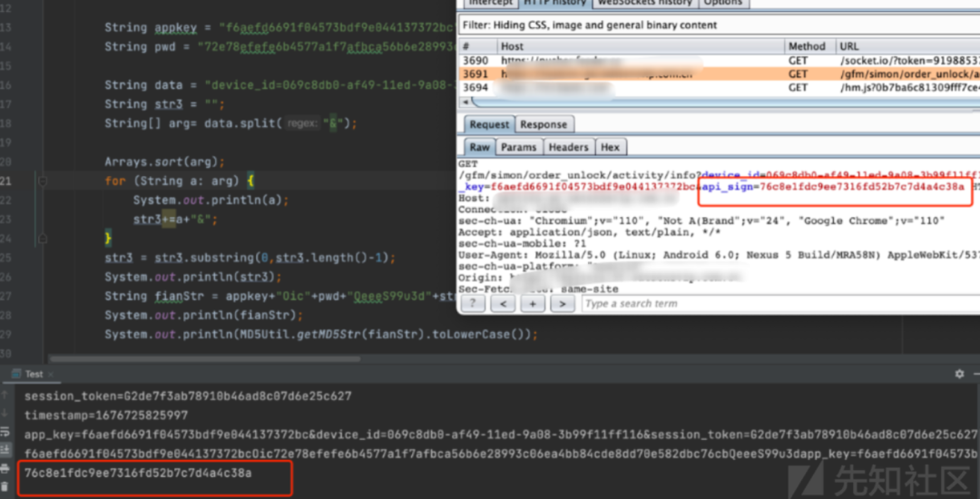Open Run tool window gear settings

pyautogui.click(x=959, y=374)
